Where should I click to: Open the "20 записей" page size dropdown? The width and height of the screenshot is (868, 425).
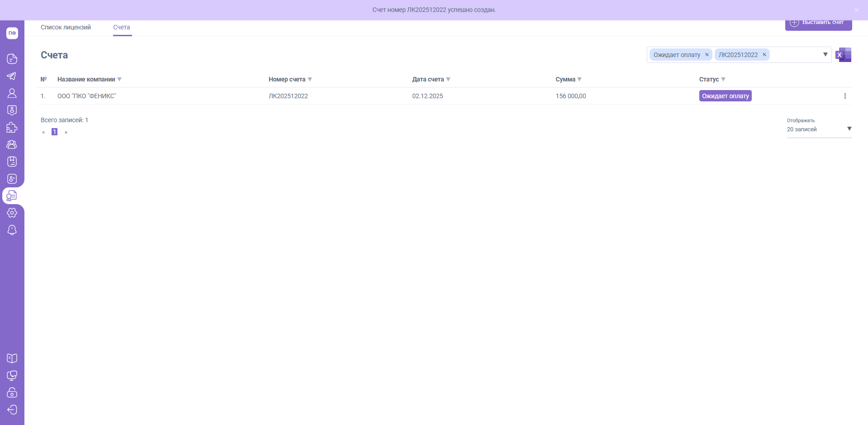point(819,129)
